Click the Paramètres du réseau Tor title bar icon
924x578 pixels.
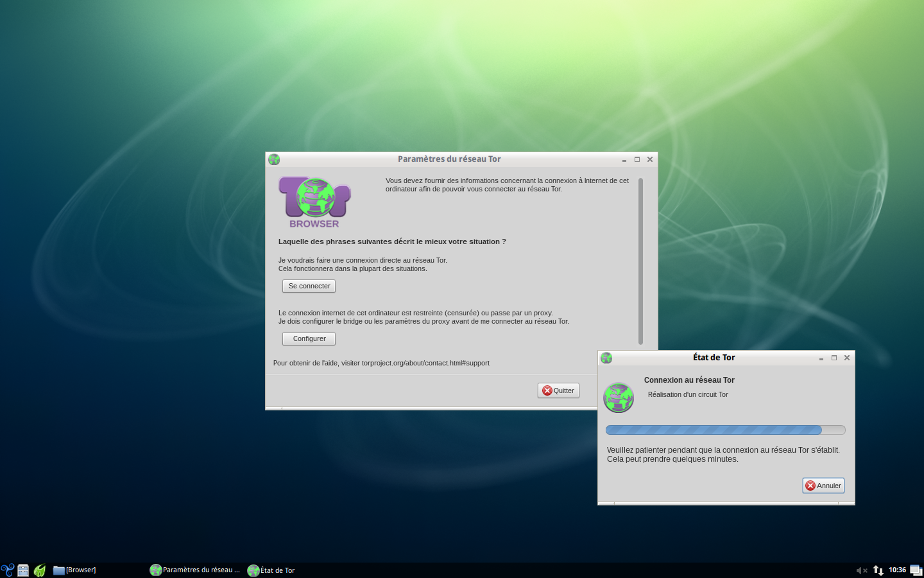point(274,159)
